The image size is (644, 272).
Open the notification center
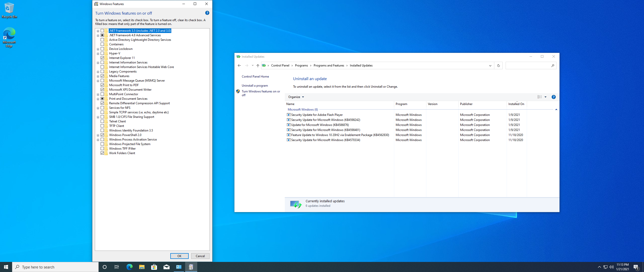[x=636, y=267]
